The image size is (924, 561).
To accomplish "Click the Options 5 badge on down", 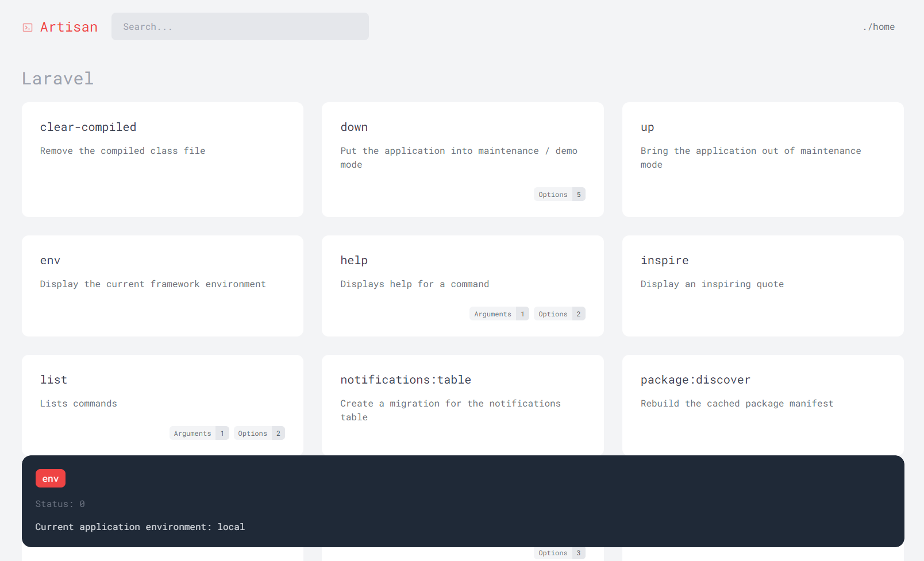I will pos(560,195).
